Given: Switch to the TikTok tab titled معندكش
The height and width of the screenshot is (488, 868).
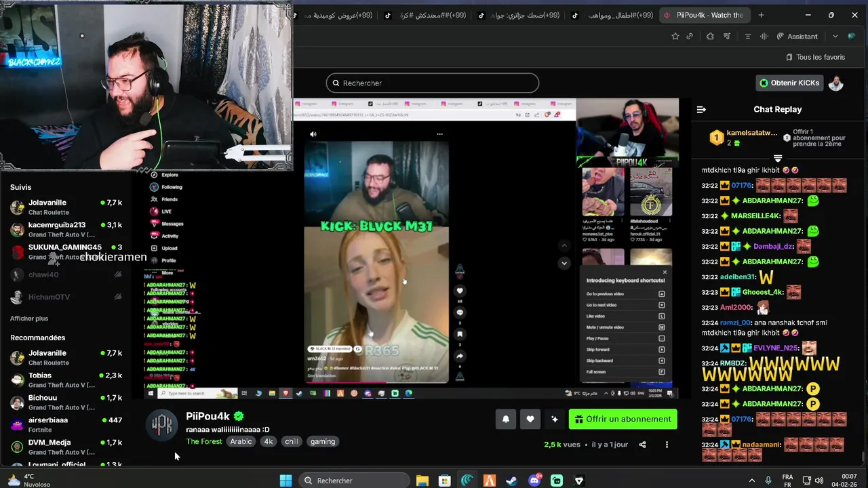Looking at the screenshot, I should point(425,15).
